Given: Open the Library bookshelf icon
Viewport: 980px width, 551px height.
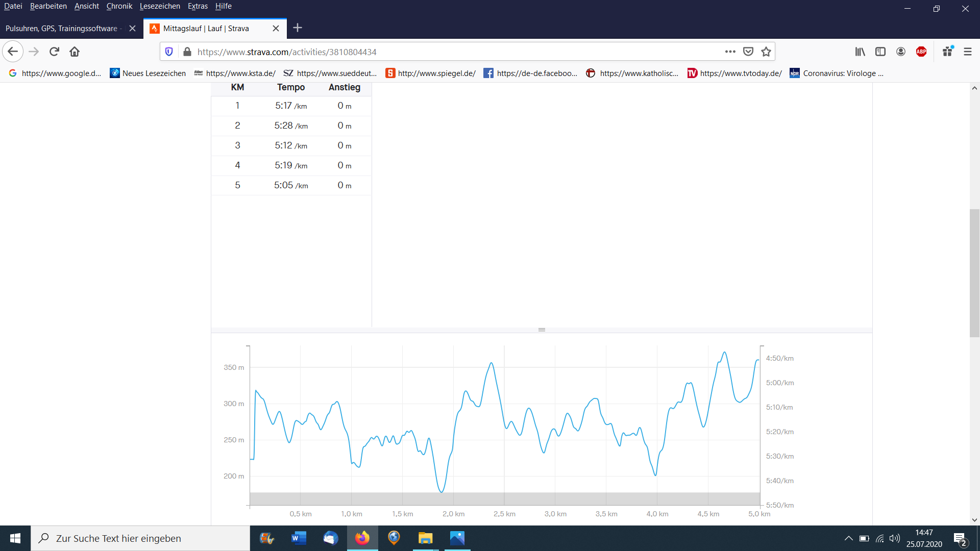Looking at the screenshot, I should 860,52.
